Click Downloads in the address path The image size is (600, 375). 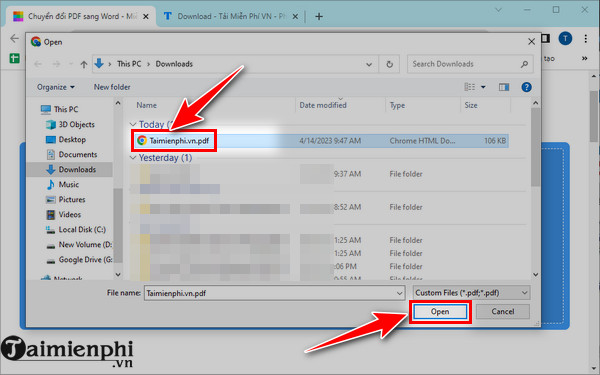(174, 64)
